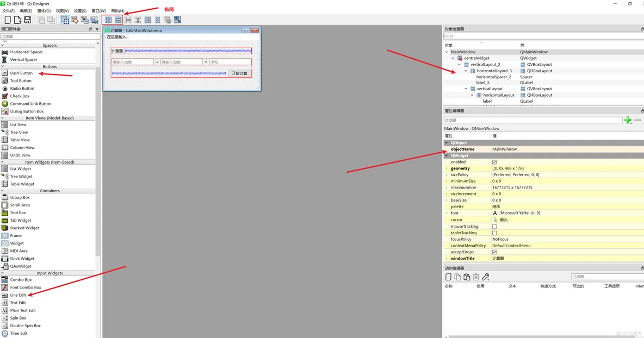
Task: Click the Save form toolbar icon
Action: point(27,20)
